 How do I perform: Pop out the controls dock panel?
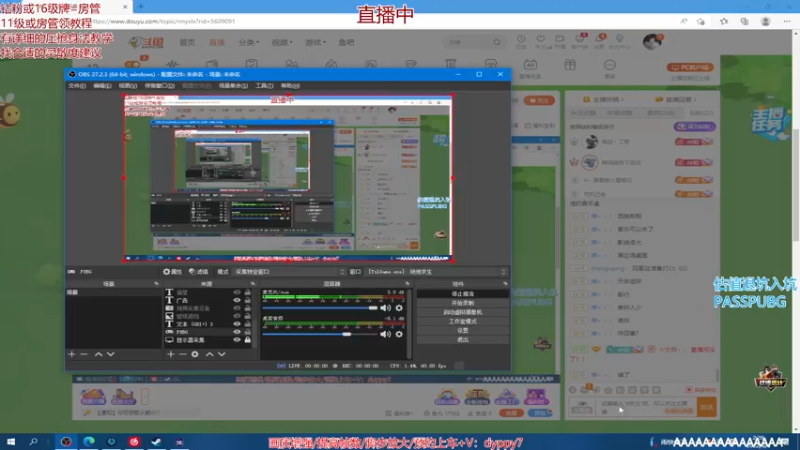pyautogui.click(x=505, y=284)
